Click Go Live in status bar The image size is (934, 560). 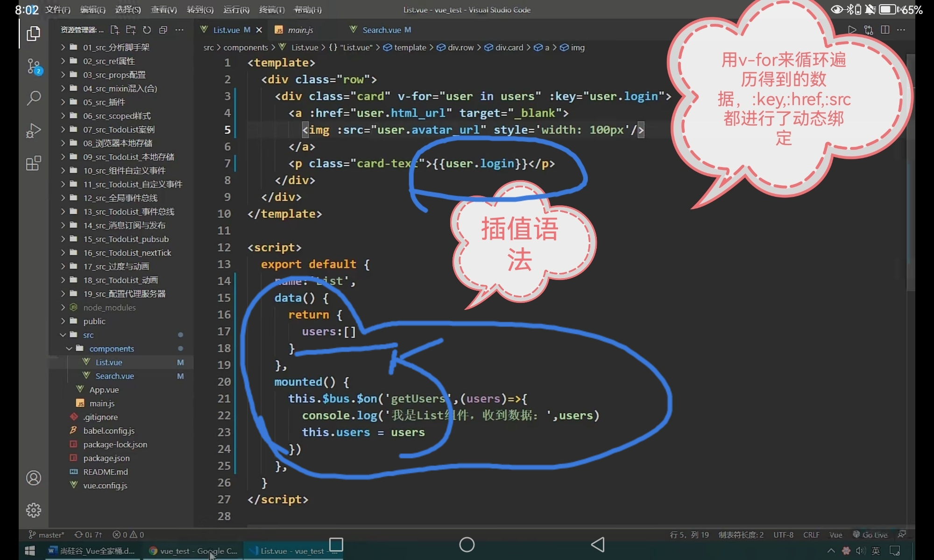click(870, 535)
